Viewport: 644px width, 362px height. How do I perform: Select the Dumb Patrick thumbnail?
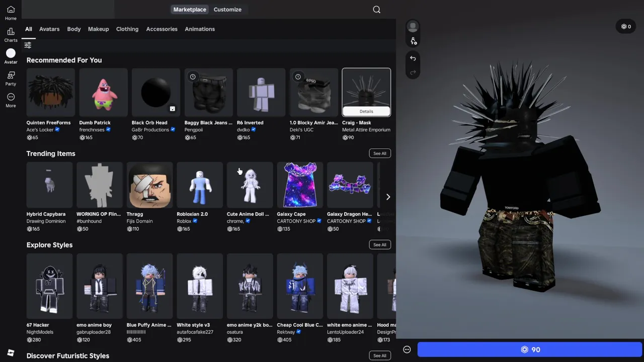coord(103,93)
